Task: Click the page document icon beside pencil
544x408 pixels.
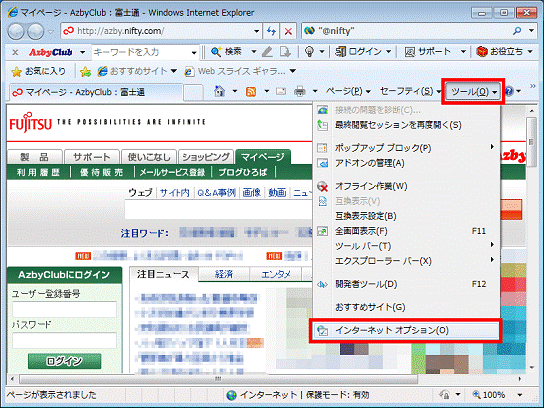Action: click(x=285, y=52)
